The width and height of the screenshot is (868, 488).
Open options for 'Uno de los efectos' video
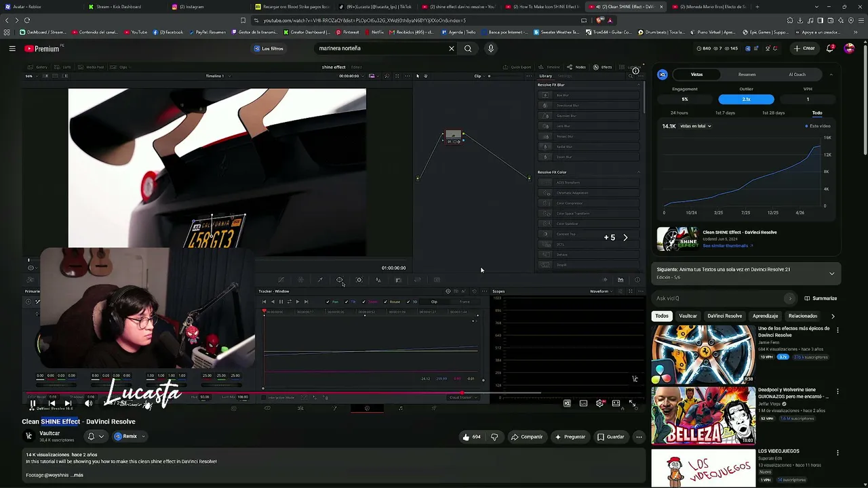coord(837,330)
